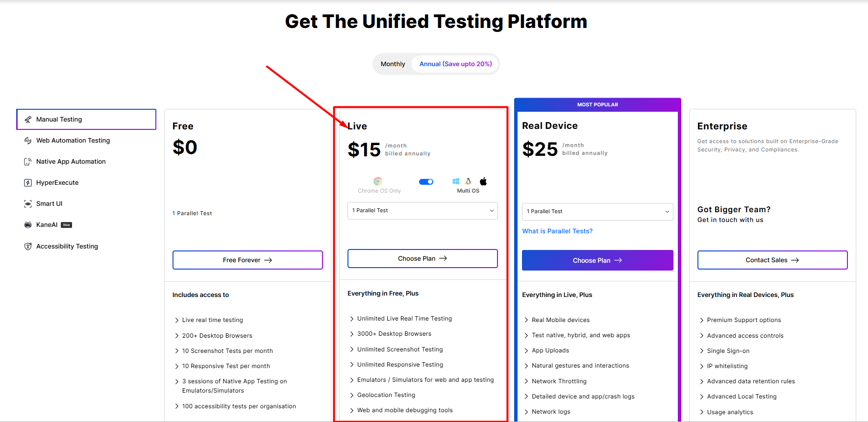Viewport: 868px width, 422px height.
Task: Click the Chrome OS Only icon
Action: 378,181
